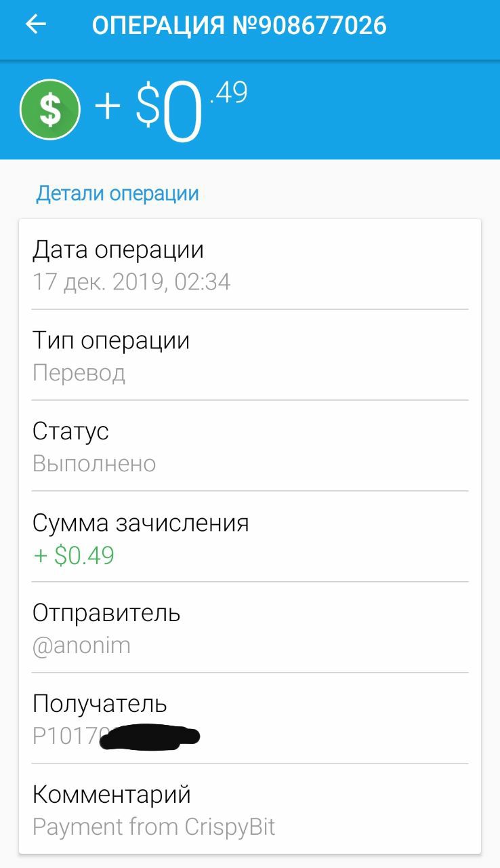Select the comment "Payment from CrispyBit"
Image resolution: width=500 pixels, height=868 pixels.
click(x=154, y=827)
